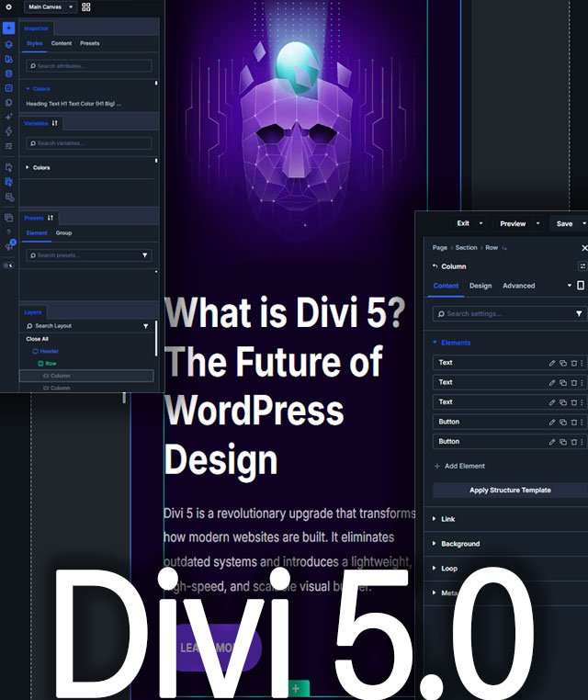588x700 pixels.
Task: Click the sort arrows beside Variables
Action: tap(54, 123)
